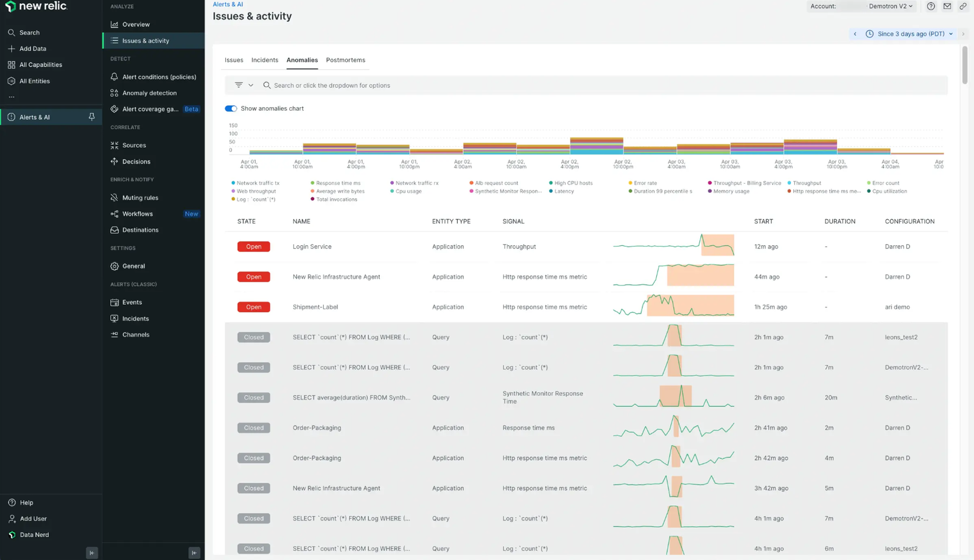Open the Anomaly detection page from sidebar
The image size is (974, 560).
[149, 93]
